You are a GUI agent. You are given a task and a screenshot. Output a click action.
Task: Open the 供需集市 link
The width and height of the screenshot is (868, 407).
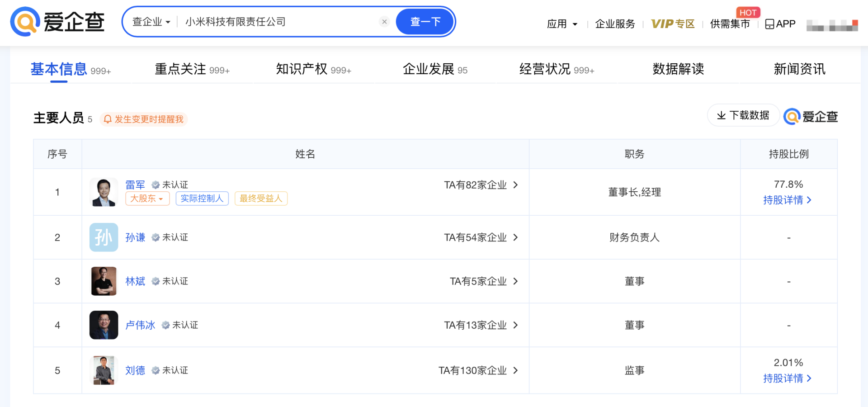coord(730,24)
